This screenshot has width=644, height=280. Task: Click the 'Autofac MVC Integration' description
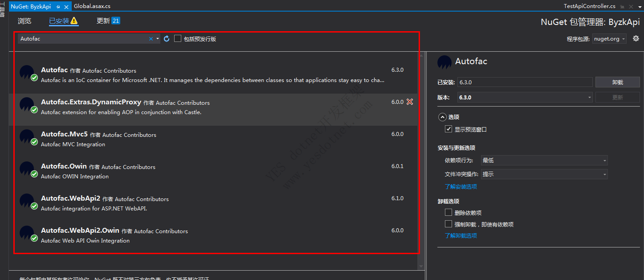click(73, 144)
